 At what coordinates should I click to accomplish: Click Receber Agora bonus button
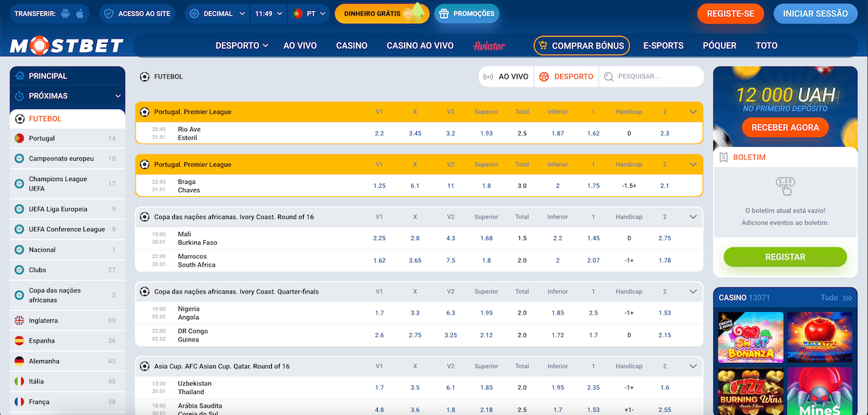tap(785, 127)
